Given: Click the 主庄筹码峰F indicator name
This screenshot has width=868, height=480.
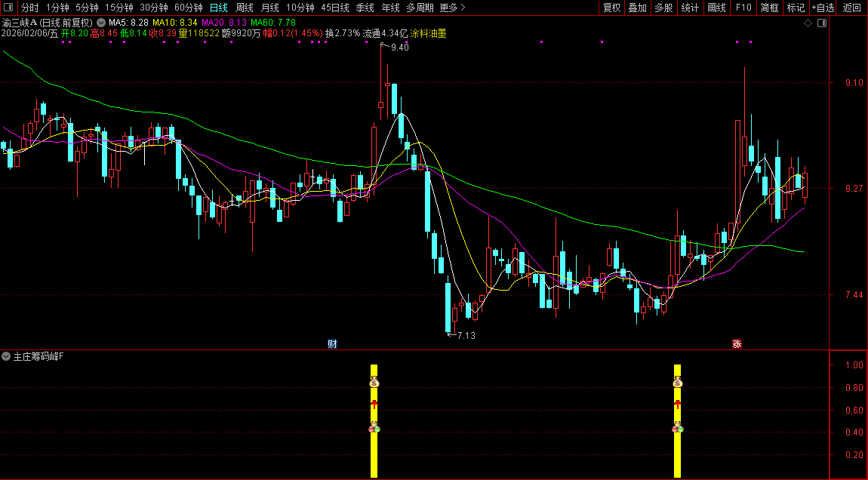Looking at the screenshot, I should click(38, 356).
